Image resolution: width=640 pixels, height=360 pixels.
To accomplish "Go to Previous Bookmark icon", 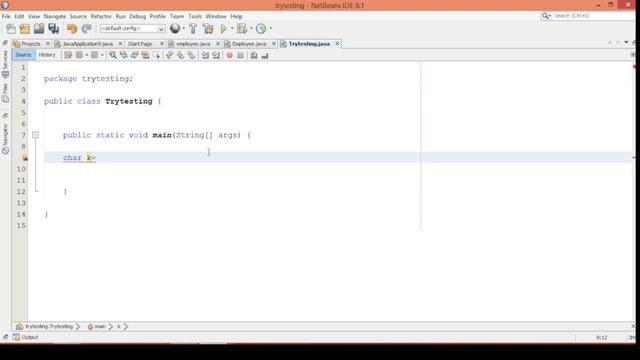I will [169, 55].
